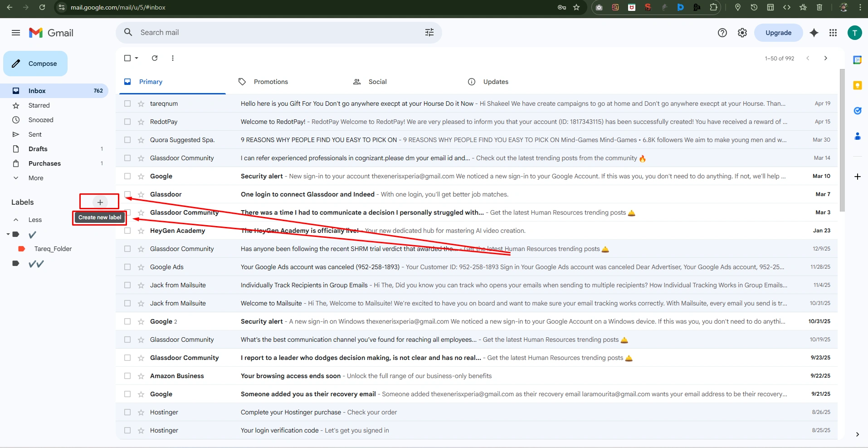Collapse the single-checkmark label tree arrow
The height and width of the screenshot is (448, 868).
pos(8,234)
